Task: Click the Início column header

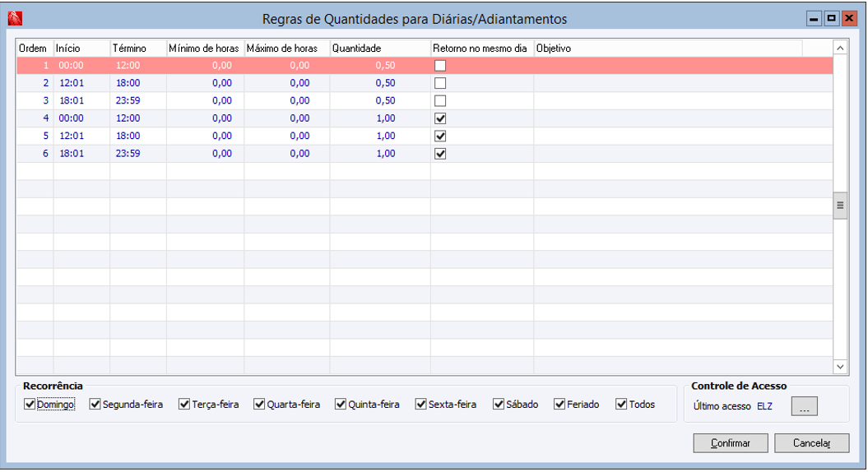Action: [x=81, y=49]
